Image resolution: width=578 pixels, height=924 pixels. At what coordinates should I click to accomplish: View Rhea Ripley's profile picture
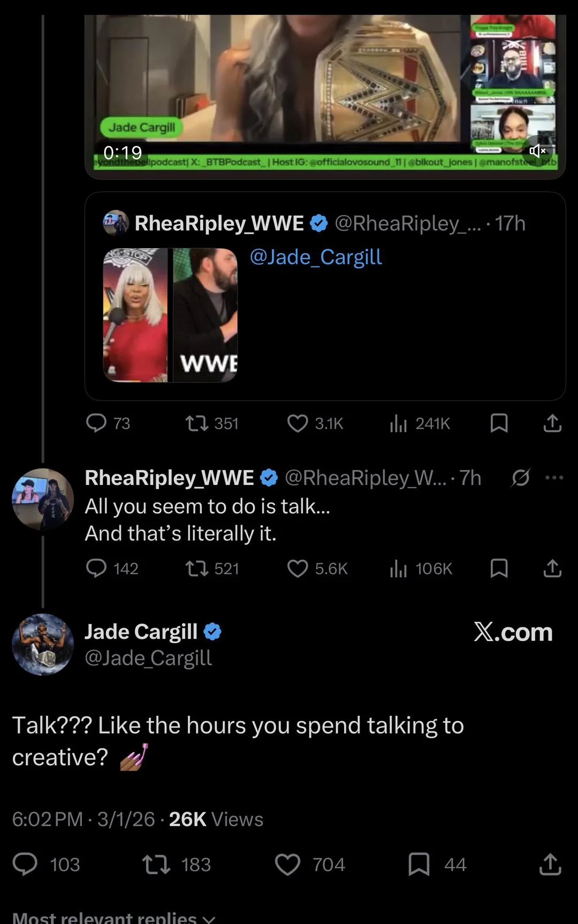[x=43, y=499]
